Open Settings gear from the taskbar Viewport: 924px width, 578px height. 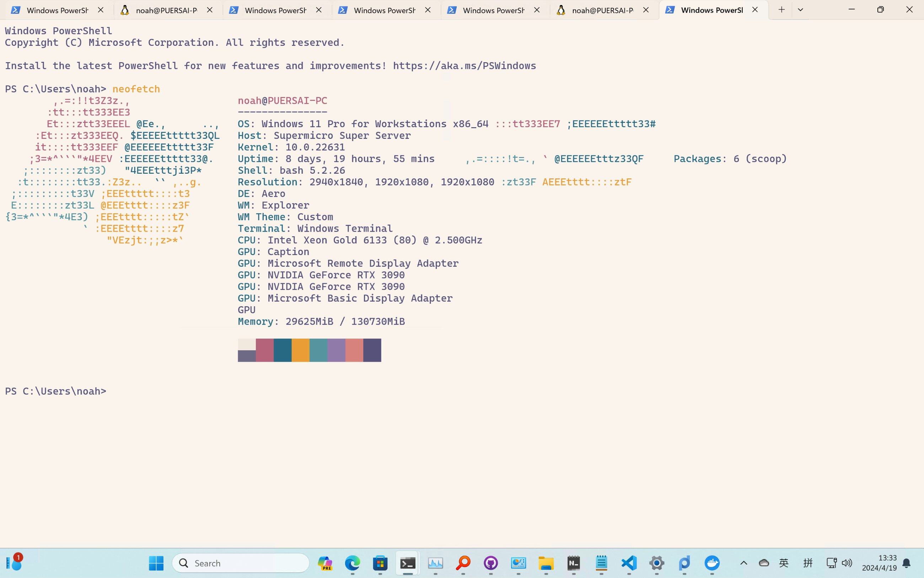pos(656,563)
